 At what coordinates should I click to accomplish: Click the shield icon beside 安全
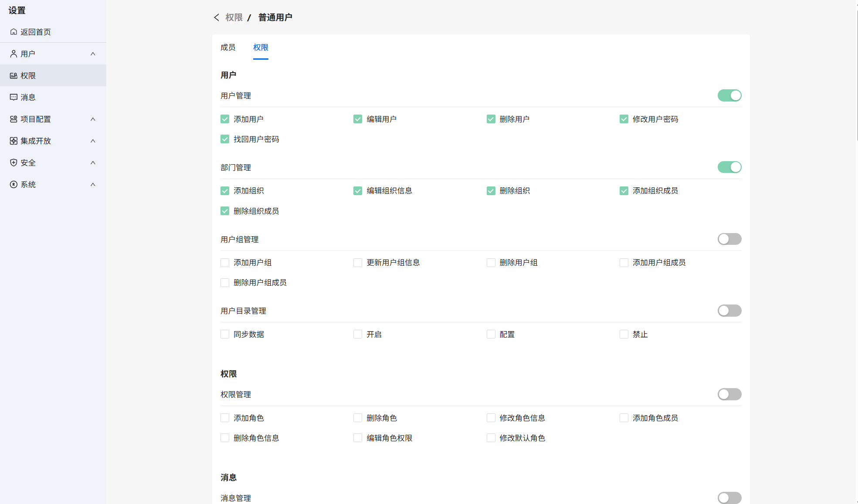[14, 162]
